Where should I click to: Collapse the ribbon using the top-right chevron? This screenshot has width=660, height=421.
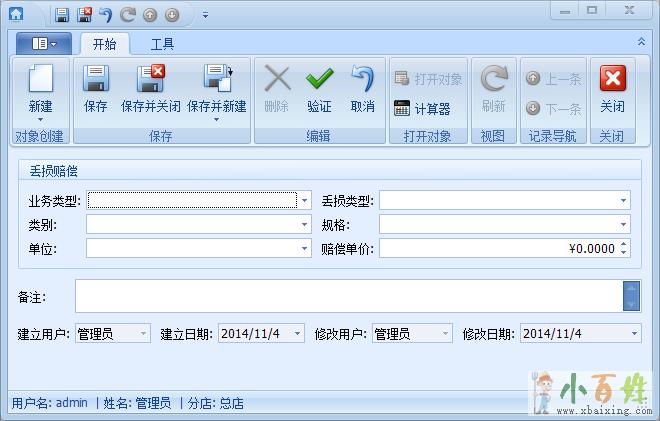coord(641,42)
